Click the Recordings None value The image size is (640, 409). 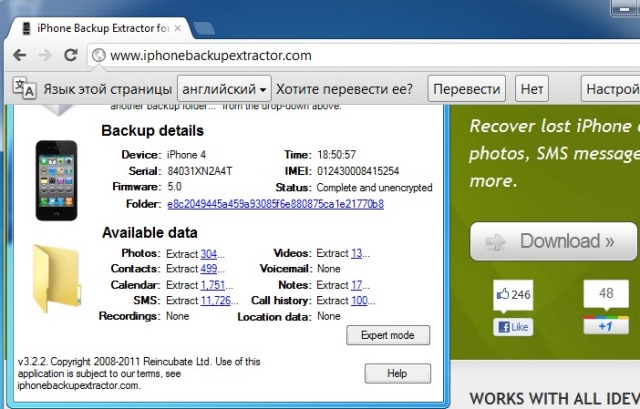tap(178, 316)
